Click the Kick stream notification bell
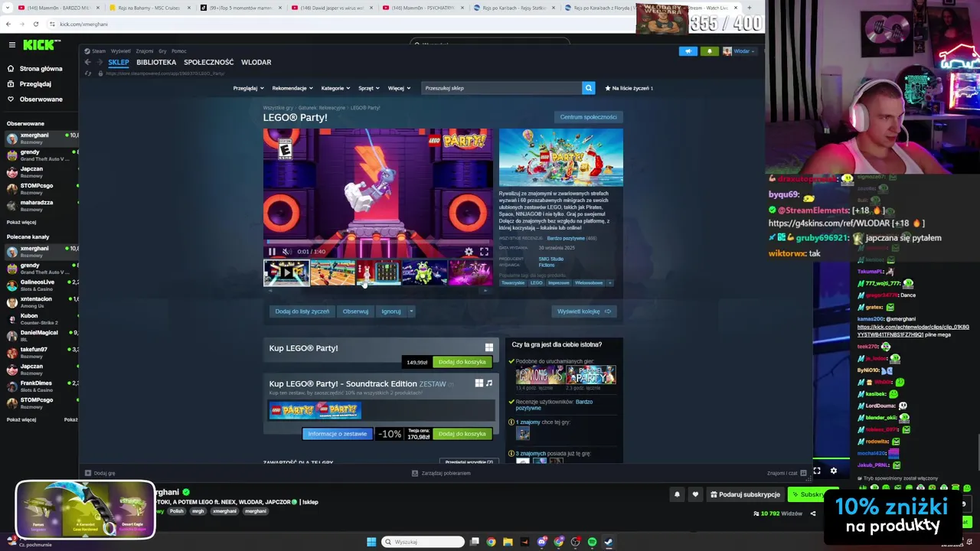The width and height of the screenshot is (980, 551). click(x=677, y=494)
